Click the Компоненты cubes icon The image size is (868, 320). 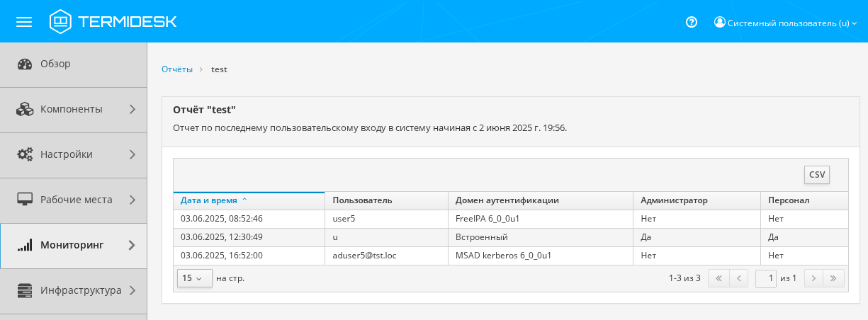(x=25, y=109)
